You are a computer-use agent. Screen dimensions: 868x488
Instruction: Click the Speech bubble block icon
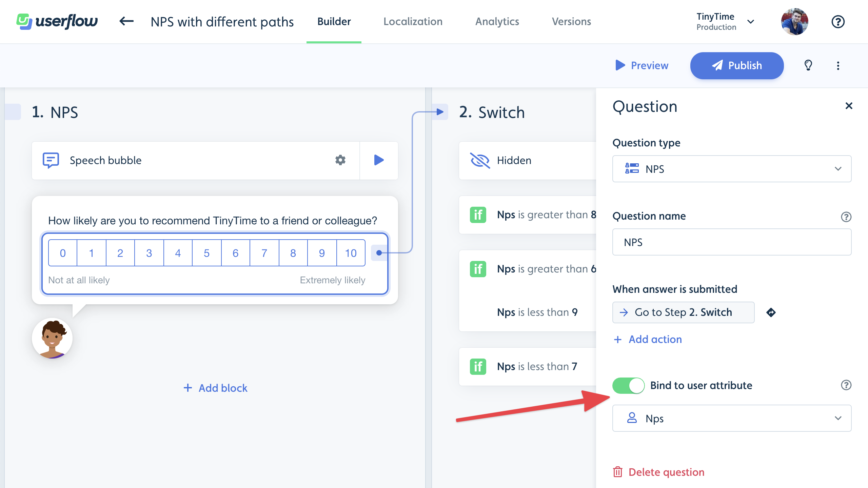(50, 160)
